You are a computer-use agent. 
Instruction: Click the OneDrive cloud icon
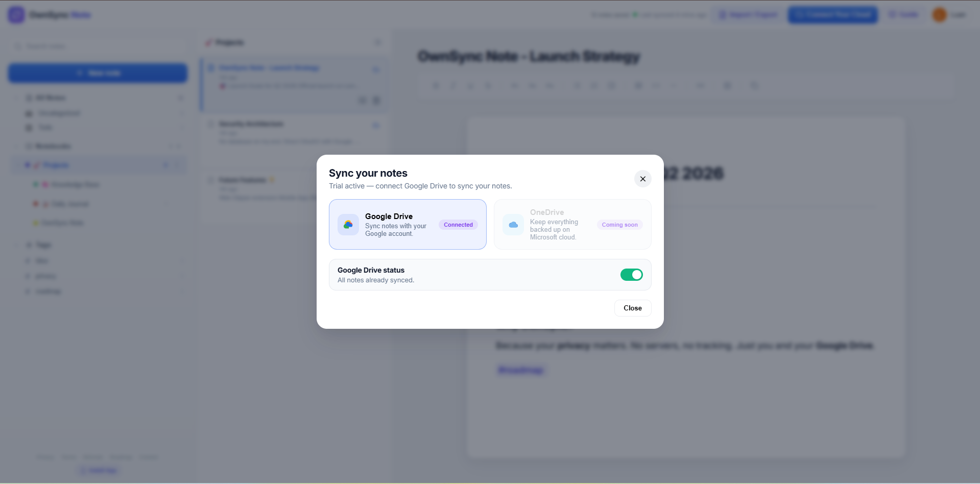513,224
